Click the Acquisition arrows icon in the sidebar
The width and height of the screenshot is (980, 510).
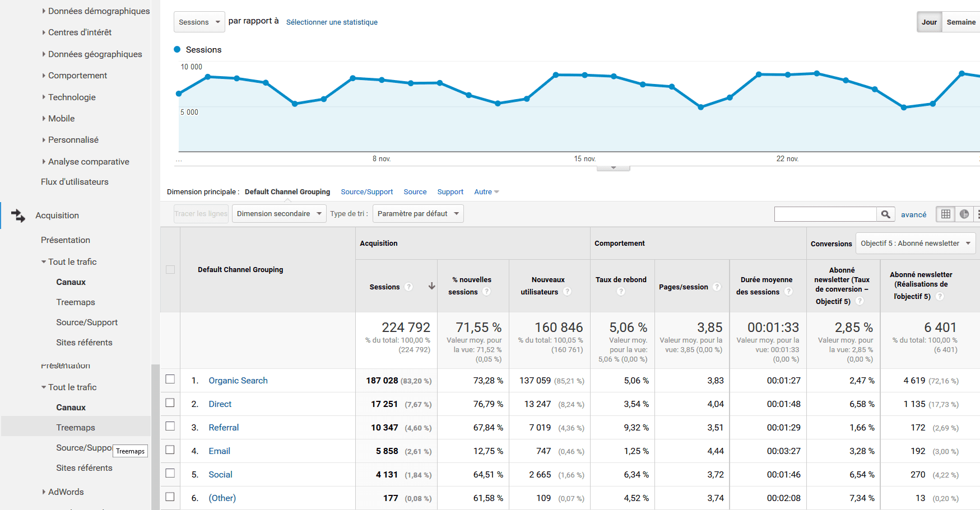pos(18,215)
